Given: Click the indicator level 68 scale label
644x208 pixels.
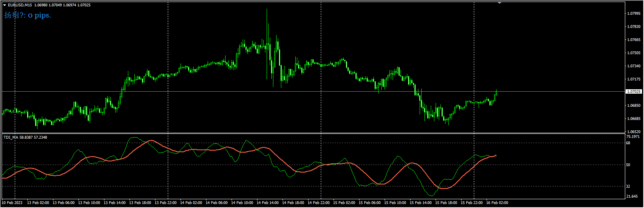Looking at the screenshot, I should pyautogui.click(x=628, y=143).
